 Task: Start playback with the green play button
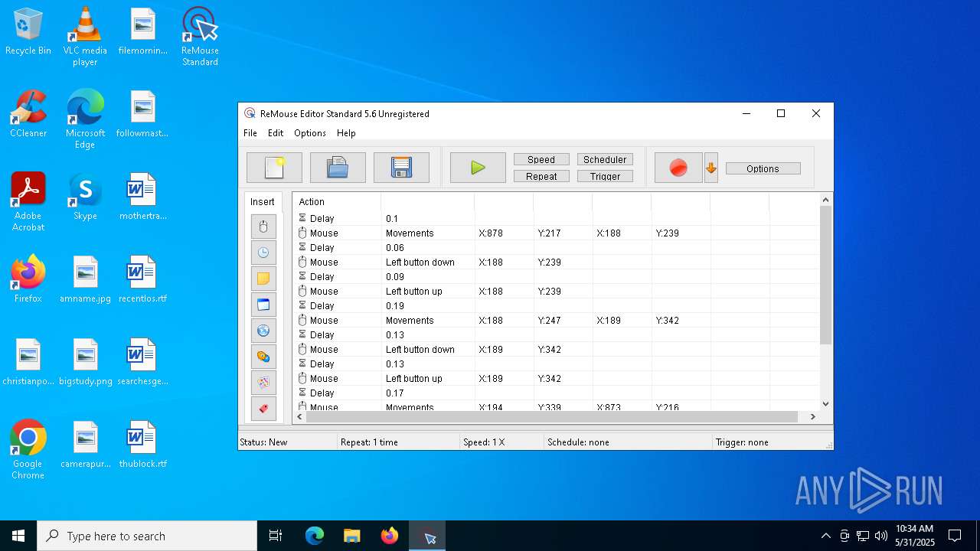[x=478, y=168]
